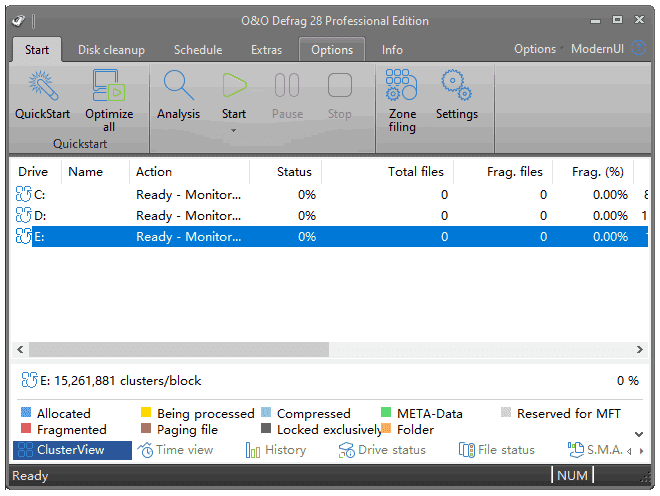Switch to the Extras tab
The image size is (660, 496).
266,50
